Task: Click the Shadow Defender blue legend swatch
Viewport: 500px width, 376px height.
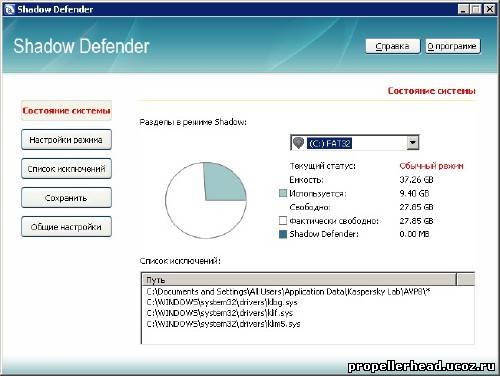Action: [x=283, y=234]
